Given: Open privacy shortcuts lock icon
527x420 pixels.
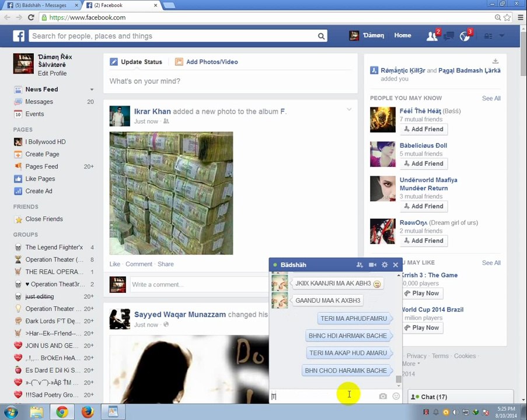Looking at the screenshot, I should [x=488, y=36].
